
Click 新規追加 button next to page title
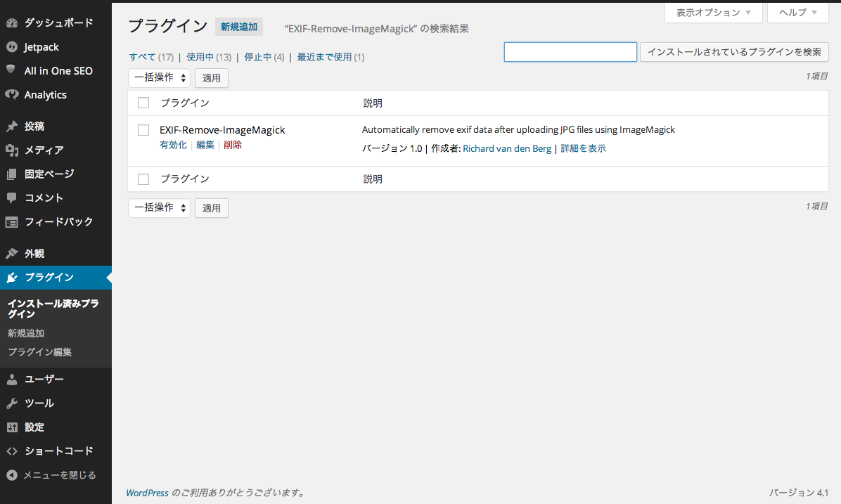[238, 27]
